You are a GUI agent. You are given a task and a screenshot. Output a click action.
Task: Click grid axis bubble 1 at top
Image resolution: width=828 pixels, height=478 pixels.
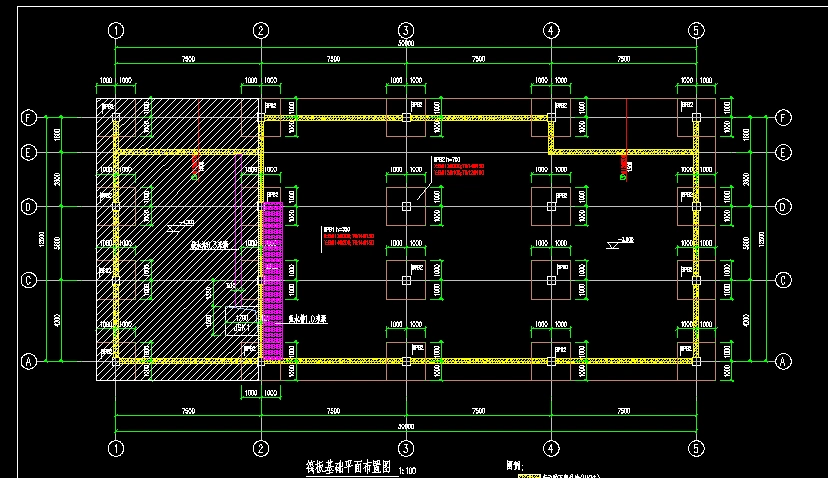pos(117,30)
